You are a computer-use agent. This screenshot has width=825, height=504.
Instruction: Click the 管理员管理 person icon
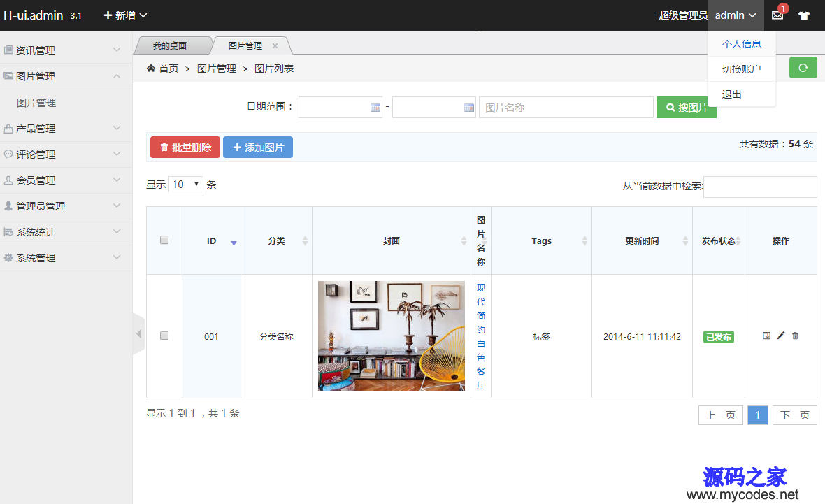pos(8,206)
